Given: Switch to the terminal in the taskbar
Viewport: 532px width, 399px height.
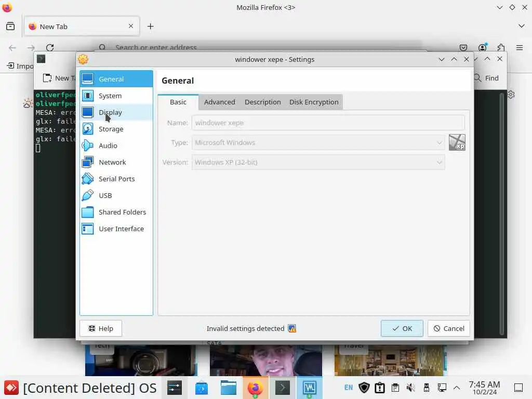Looking at the screenshot, I should pyautogui.click(x=282, y=388).
